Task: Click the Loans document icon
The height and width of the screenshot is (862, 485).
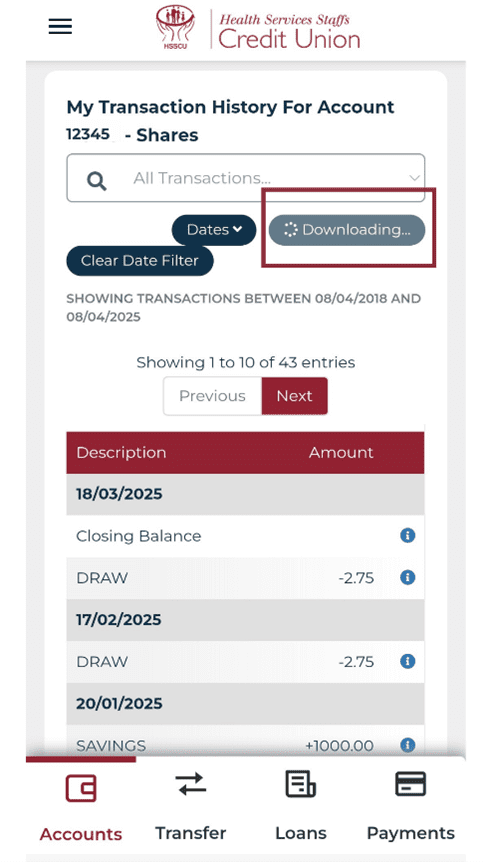Action: (x=300, y=784)
